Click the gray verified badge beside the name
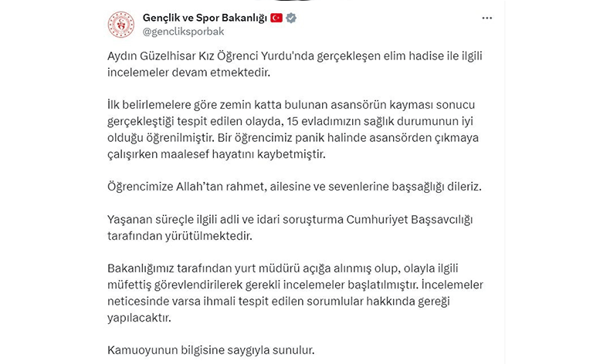 coord(291,18)
